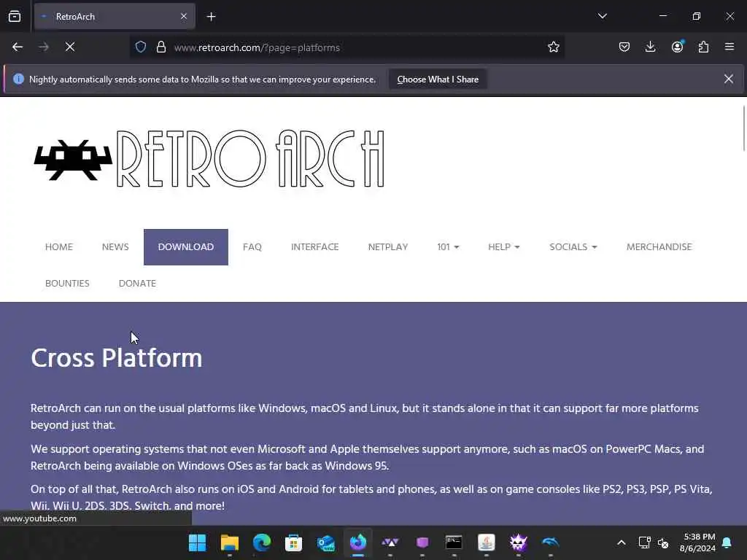Show hidden system tray icons chevron
This screenshot has height=560, width=747.
pyautogui.click(x=622, y=542)
